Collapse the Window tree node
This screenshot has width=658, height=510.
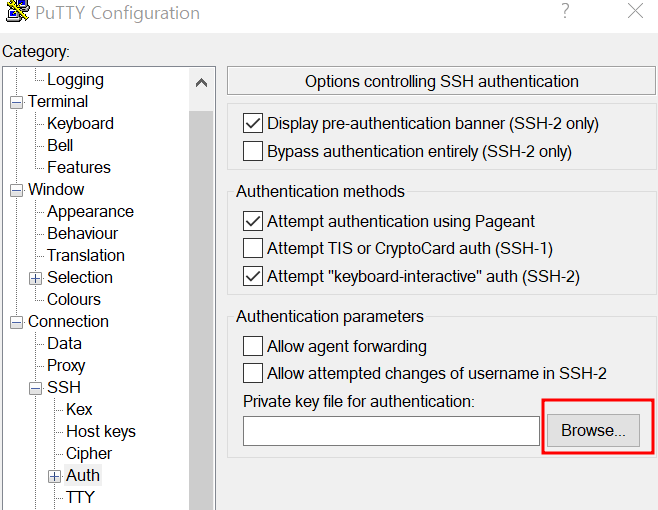tap(16, 190)
